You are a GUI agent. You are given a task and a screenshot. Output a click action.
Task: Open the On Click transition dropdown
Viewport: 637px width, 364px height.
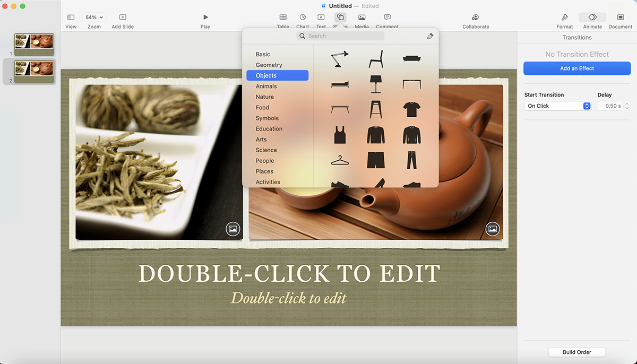tap(556, 106)
